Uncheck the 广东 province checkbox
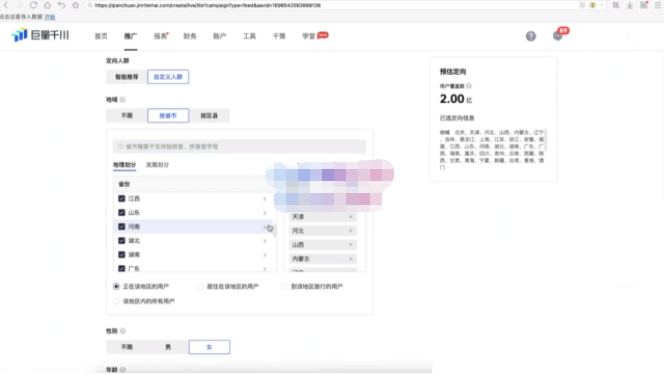Viewport: 666px width, 375px height. [122, 269]
